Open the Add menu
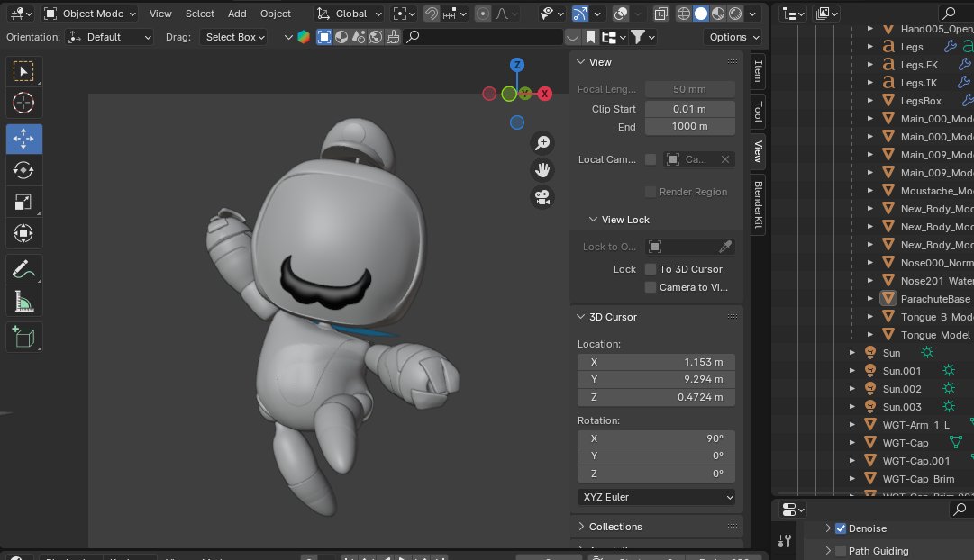This screenshot has height=560, width=974. [x=237, y=14]
